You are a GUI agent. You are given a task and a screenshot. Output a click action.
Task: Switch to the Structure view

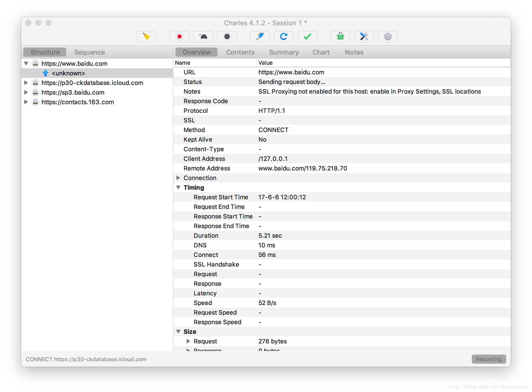coord(45,52)
